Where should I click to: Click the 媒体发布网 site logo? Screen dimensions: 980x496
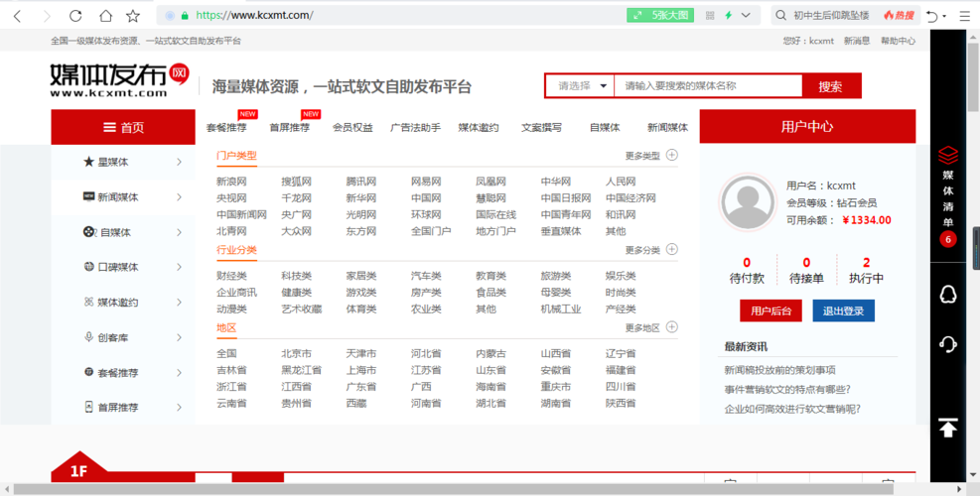tap(119, 80)
